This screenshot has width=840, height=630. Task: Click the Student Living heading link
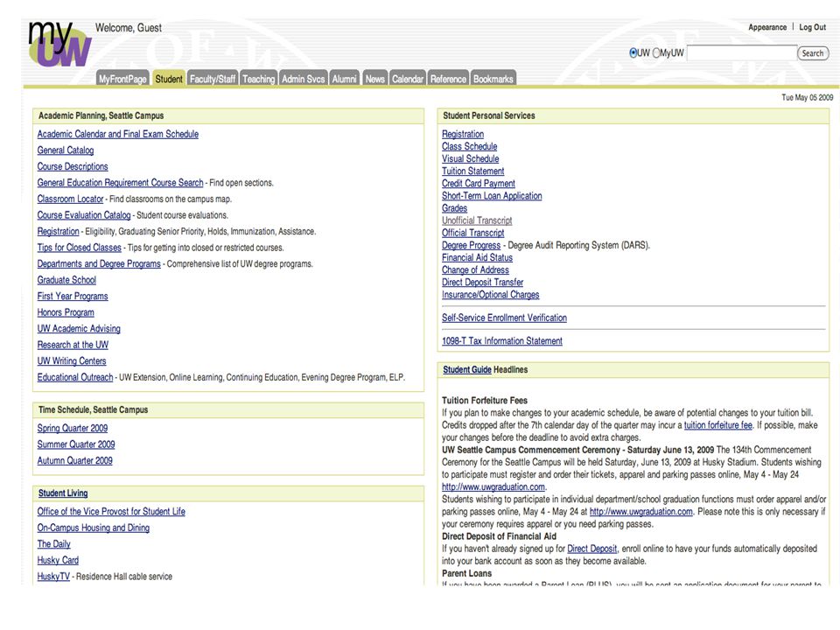pos(63,493)
